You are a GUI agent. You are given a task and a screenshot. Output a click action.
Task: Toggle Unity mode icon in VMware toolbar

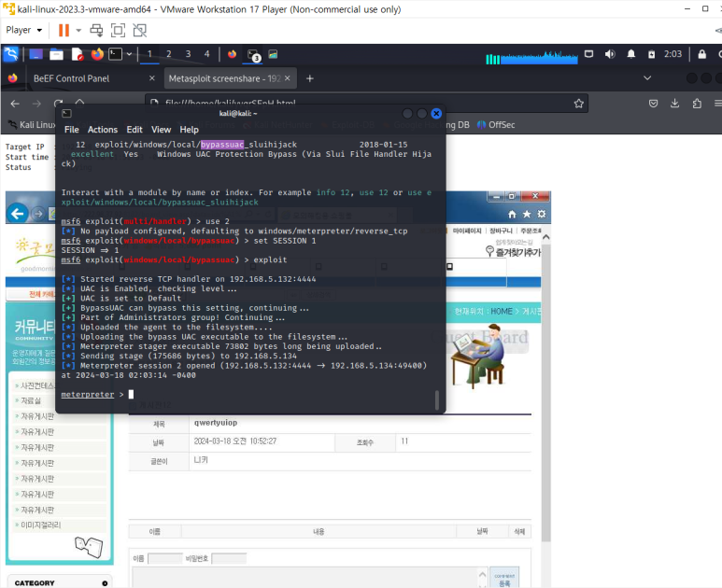click(x=139, y=31)
